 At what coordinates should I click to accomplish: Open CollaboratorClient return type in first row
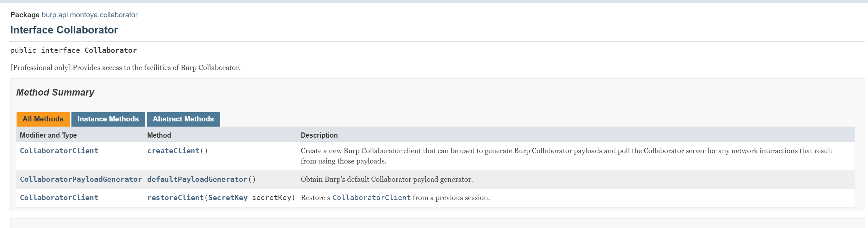pos(59,151)
